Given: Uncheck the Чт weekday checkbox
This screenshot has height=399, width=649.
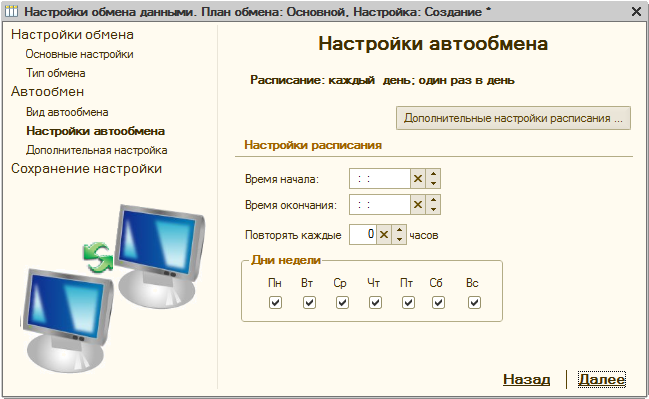Looking at the screenshot, I should 375,303.
